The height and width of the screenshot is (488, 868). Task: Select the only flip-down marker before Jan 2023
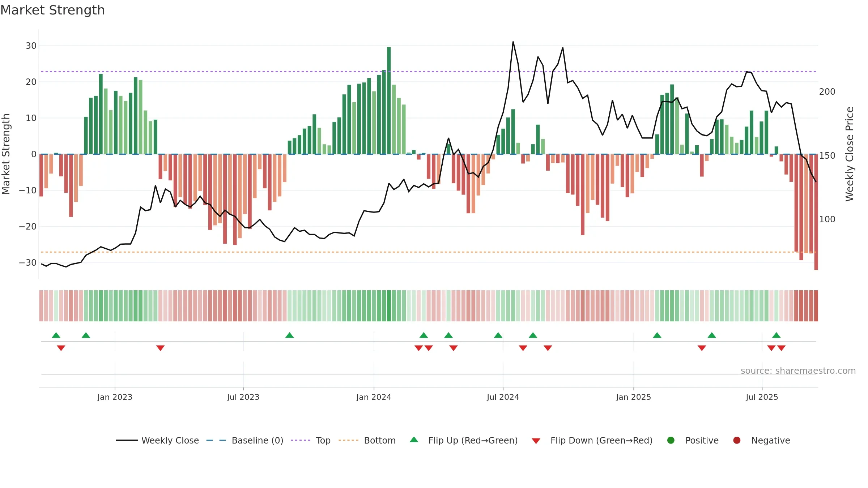[x=61, y=348]
